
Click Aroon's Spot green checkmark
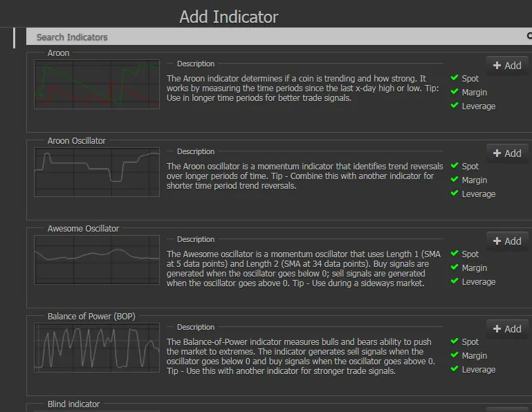455,77
